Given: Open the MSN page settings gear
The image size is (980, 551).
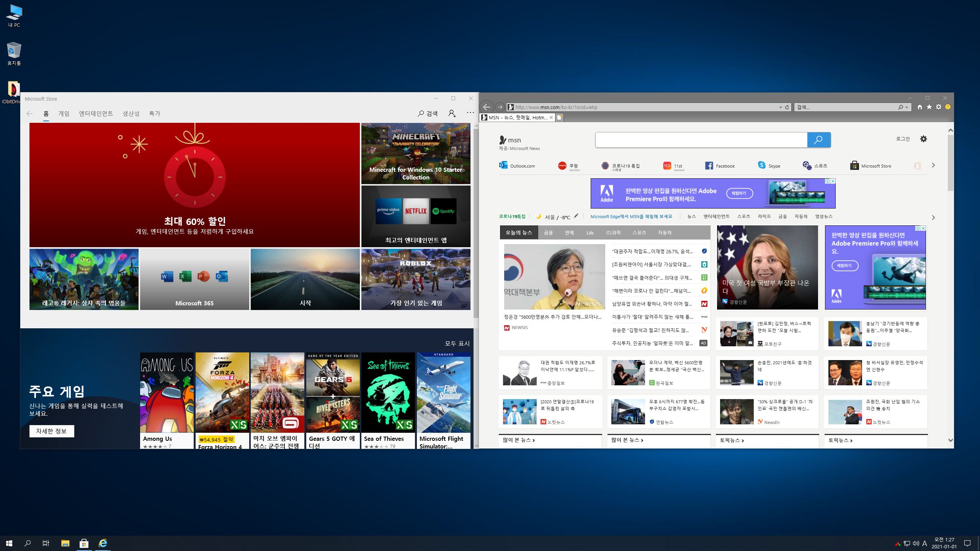Looking at the screenshot, I should [x=923, y=139].
